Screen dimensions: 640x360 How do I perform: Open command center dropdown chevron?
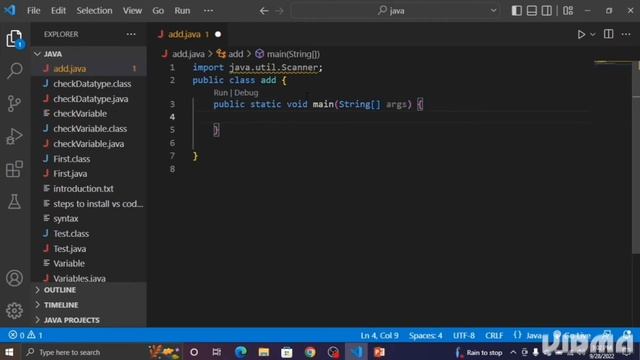[x=493, y=11]
